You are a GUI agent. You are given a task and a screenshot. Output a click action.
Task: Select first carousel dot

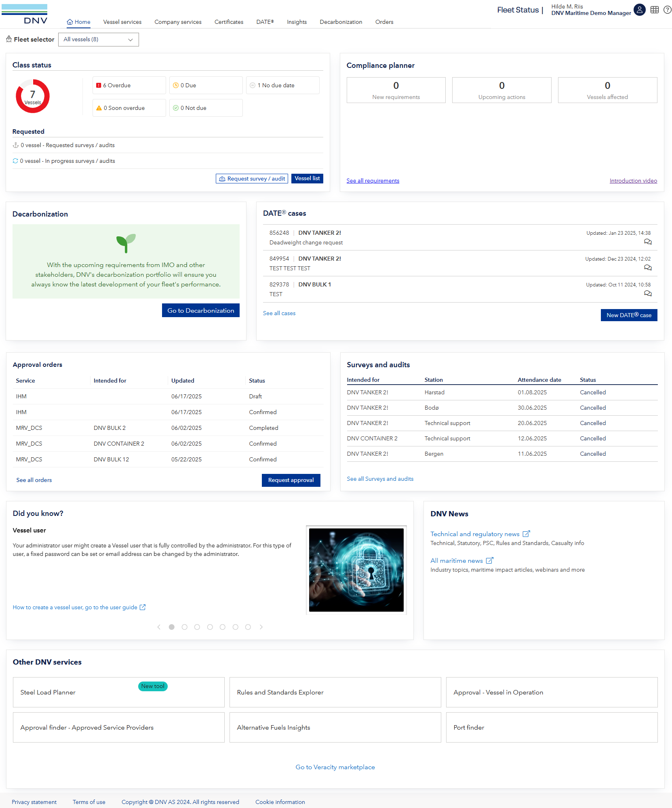[x=172, y=627]
